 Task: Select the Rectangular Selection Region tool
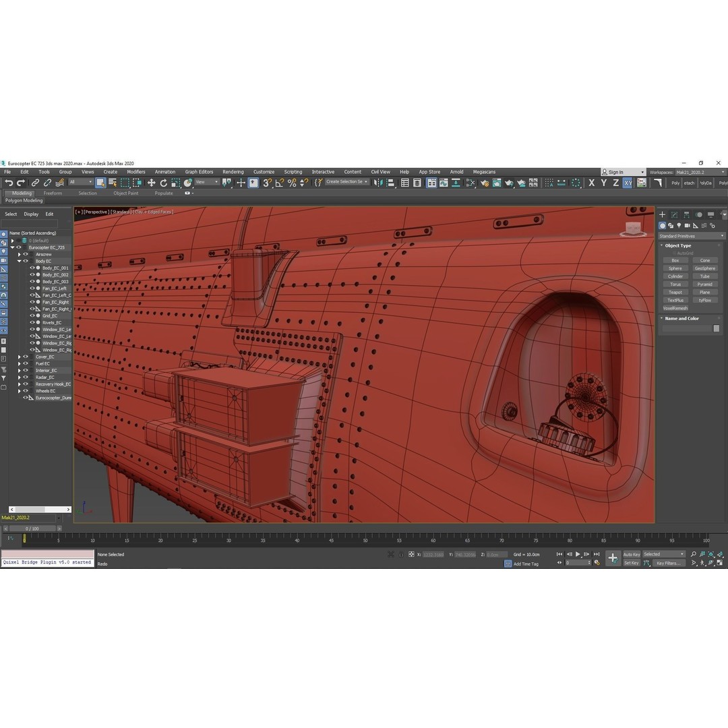(125, 183)
